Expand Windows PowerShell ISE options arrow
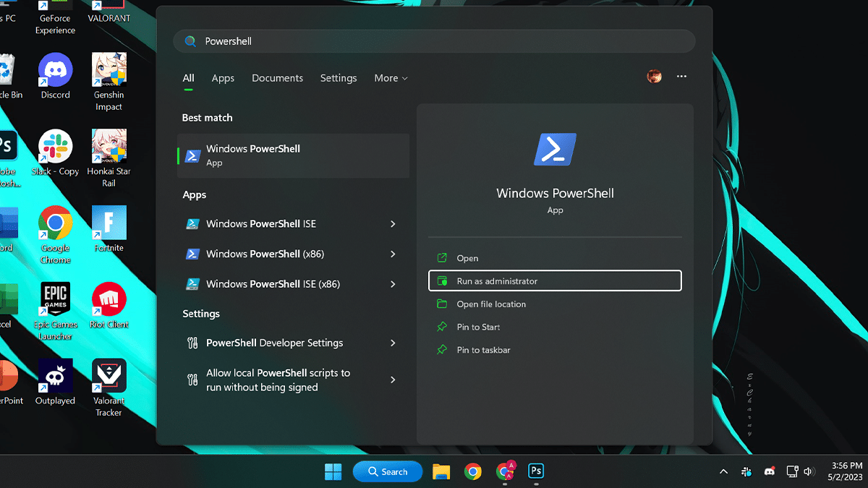 pyautogui.click(x=393, y=224)
